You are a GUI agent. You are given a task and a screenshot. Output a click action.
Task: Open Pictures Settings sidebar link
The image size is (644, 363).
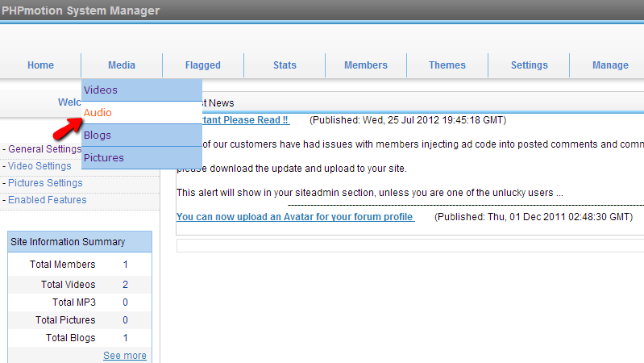pyautogui.click(x=45, y=183)
